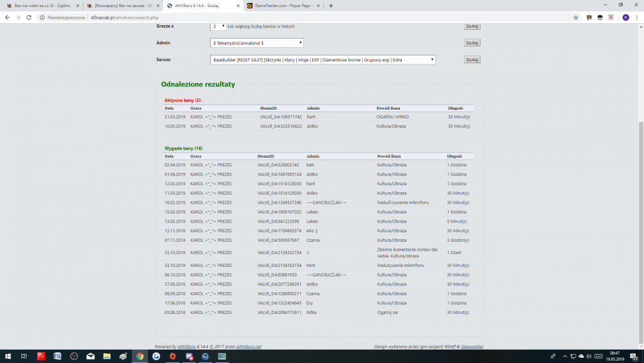Open the red shield extension icon
Viewport: 644px width, 363px height.
[611, 17]
